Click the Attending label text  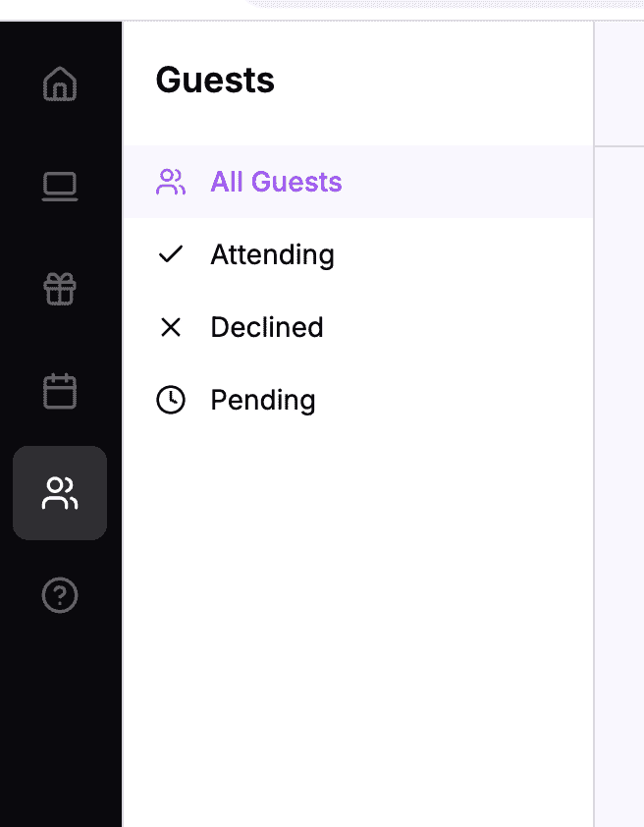272,253
